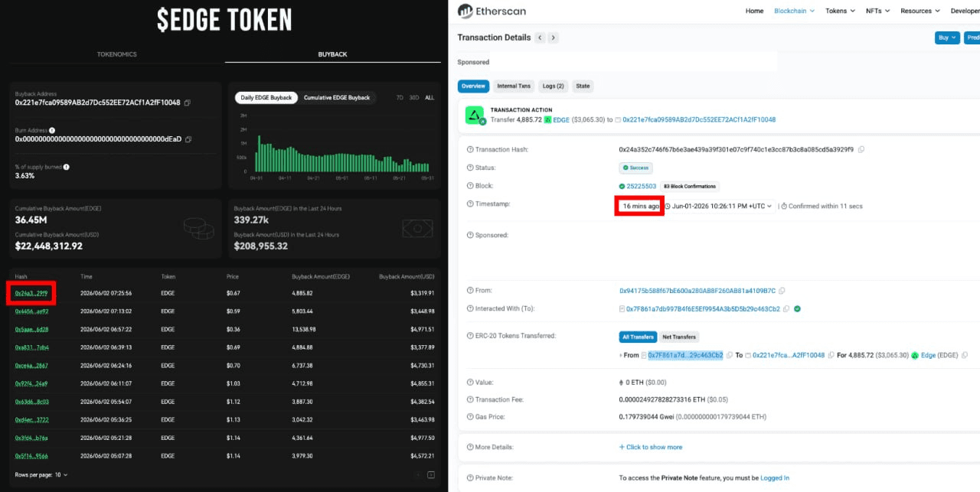Open From address 0x94175b58 link
The width and height of the screenshot is (980, 492).
pyautogui.click(x=697, y=291)
